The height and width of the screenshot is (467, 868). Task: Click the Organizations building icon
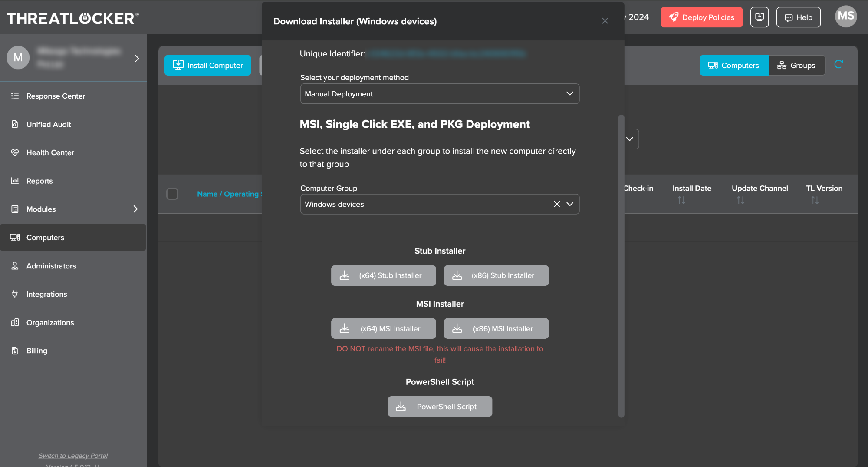15,322
